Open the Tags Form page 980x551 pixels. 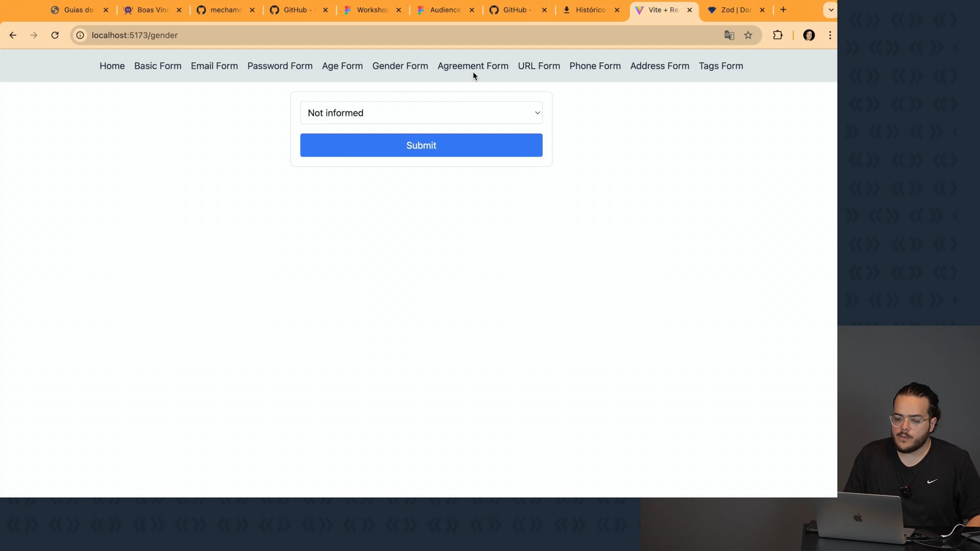click(721, 66)
